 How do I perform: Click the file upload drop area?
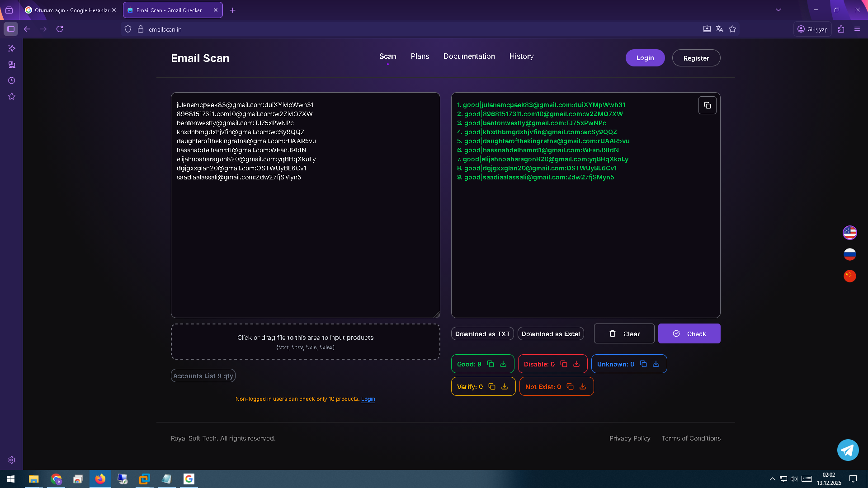click(306, 342)
